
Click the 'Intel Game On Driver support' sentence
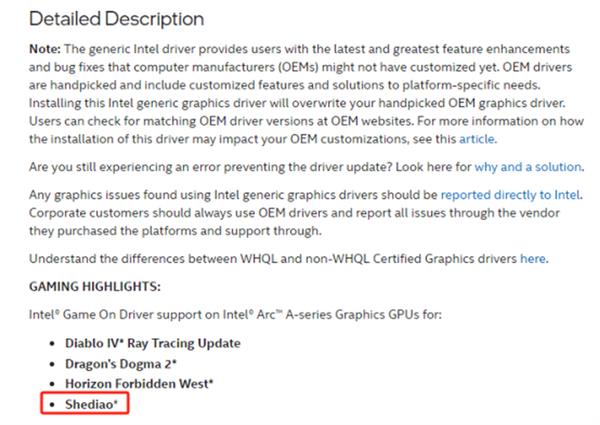[x=235, y=315]
